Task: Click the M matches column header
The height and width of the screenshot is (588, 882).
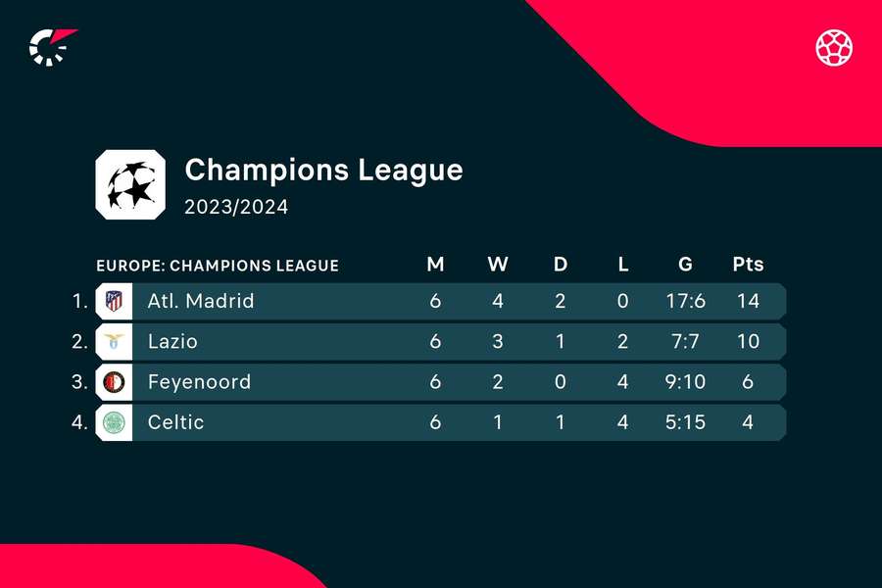Action: 435,264
